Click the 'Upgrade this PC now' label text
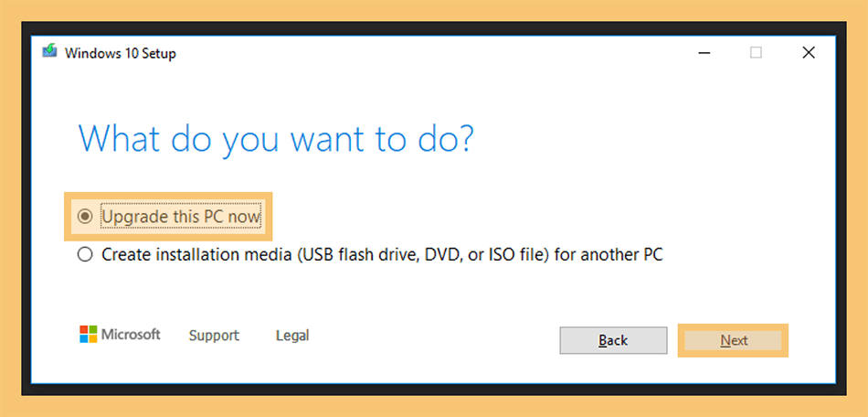 181,217
